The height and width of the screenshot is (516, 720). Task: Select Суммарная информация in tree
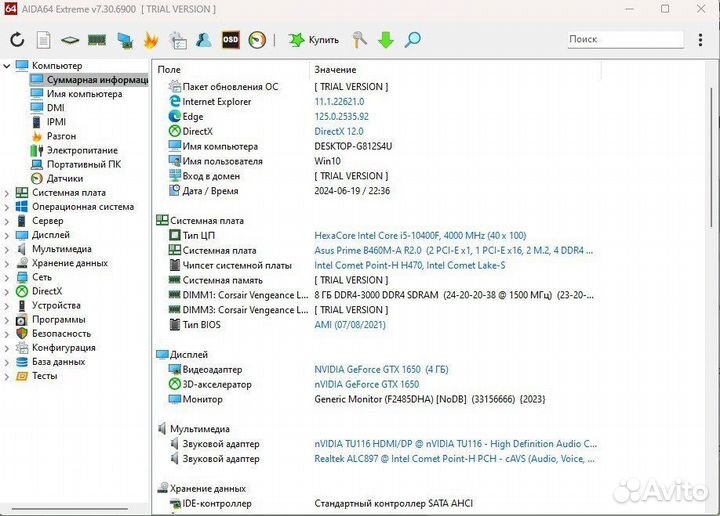coord(89,80)
